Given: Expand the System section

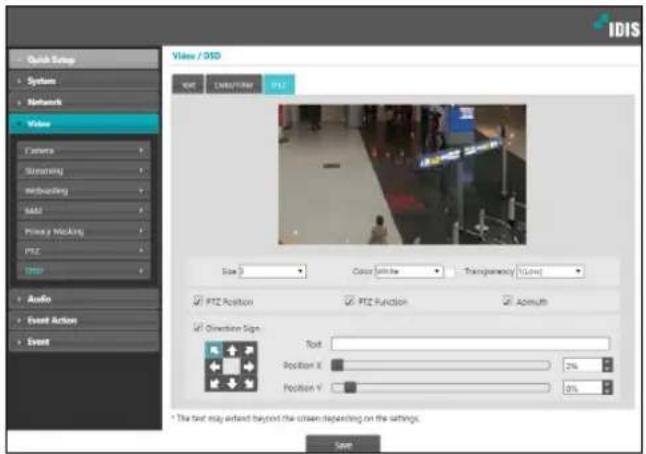Looking at the screenshot, I should coord(84,81).
